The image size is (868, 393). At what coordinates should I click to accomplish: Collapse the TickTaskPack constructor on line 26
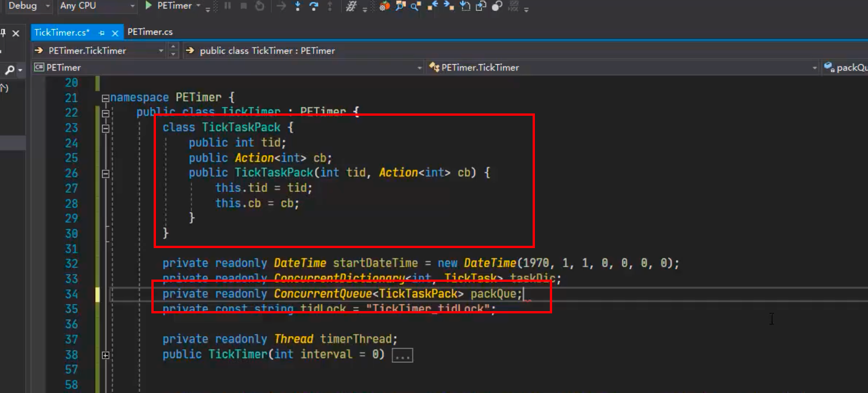coord(105,174)
